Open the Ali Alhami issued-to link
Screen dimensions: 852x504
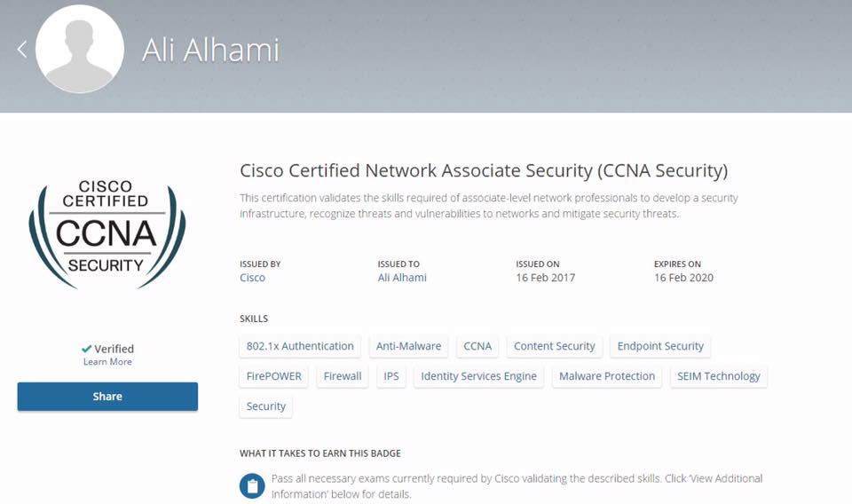[x=402, y=278]
